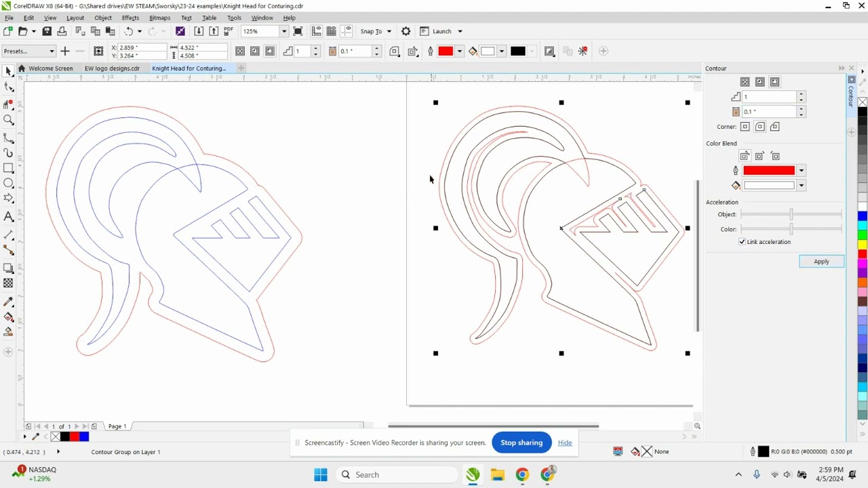Viewport: 868px width, 488px height.
Task: Toggle Show Grid in toolbar
Action: (332, 31)
